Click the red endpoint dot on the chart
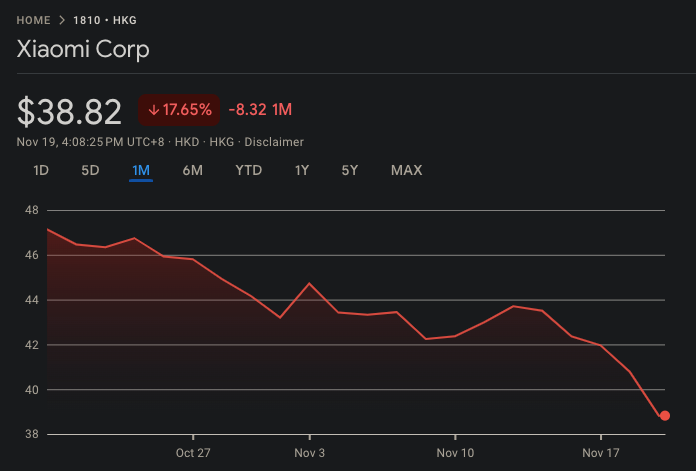The height and width of the screenshot is (471, 696). (x=664, y=416)
